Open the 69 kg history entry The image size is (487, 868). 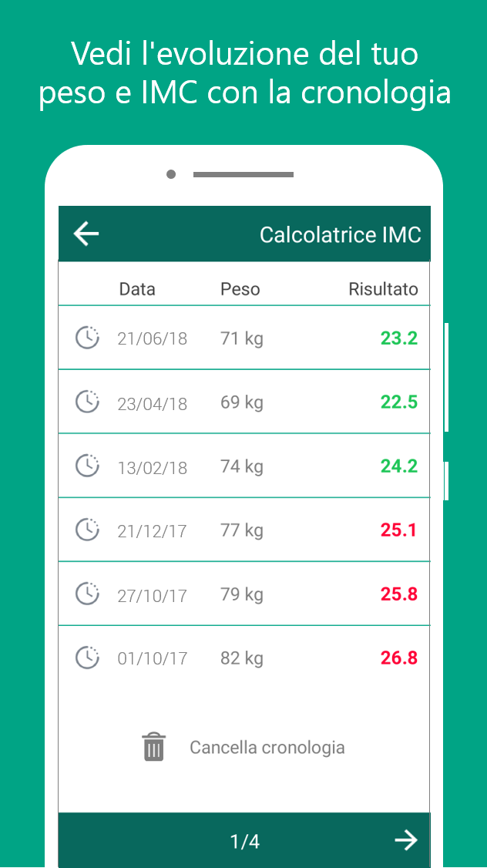(x=244, y=402)
